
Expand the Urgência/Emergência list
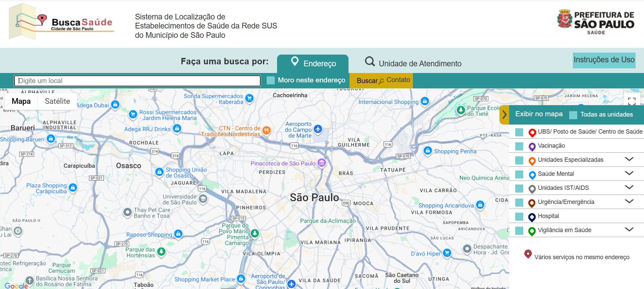point(629,201)
